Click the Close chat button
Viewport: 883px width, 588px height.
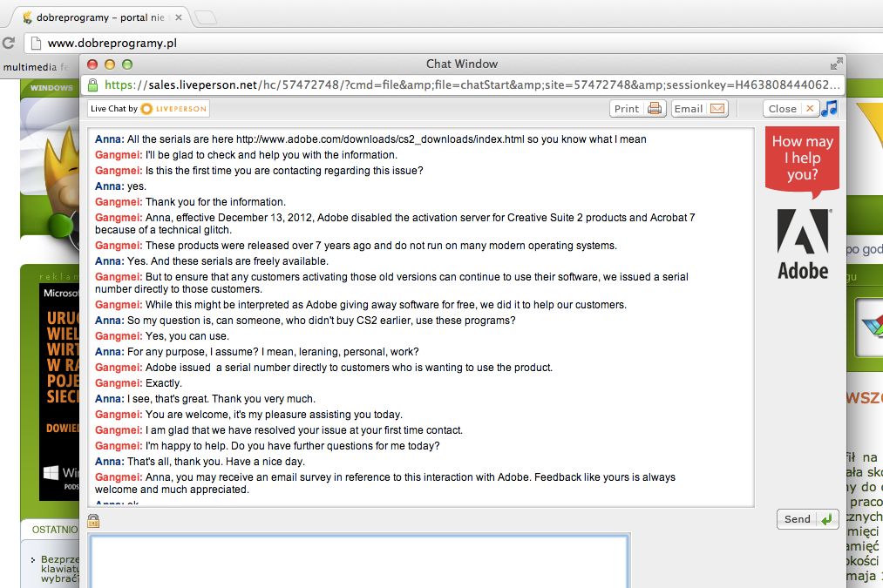791,109
